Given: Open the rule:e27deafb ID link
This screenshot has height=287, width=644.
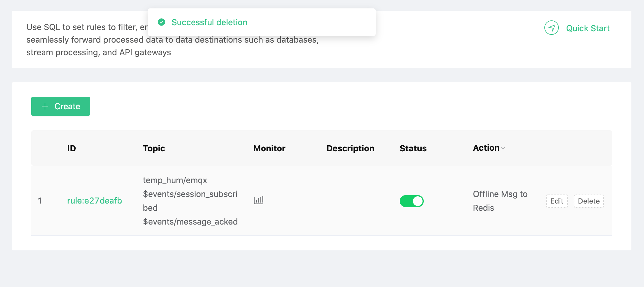Looking at the screenshot, I should coord(95,201).
